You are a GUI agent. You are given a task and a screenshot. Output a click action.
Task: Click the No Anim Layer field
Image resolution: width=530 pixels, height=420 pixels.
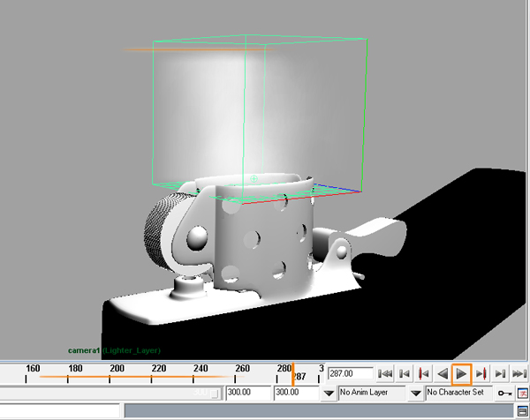point(372,393)
